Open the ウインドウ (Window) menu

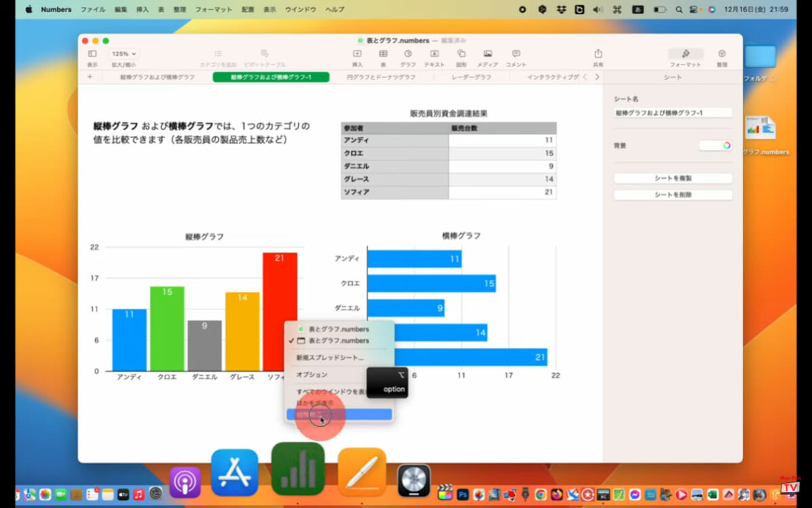(300, 9)
